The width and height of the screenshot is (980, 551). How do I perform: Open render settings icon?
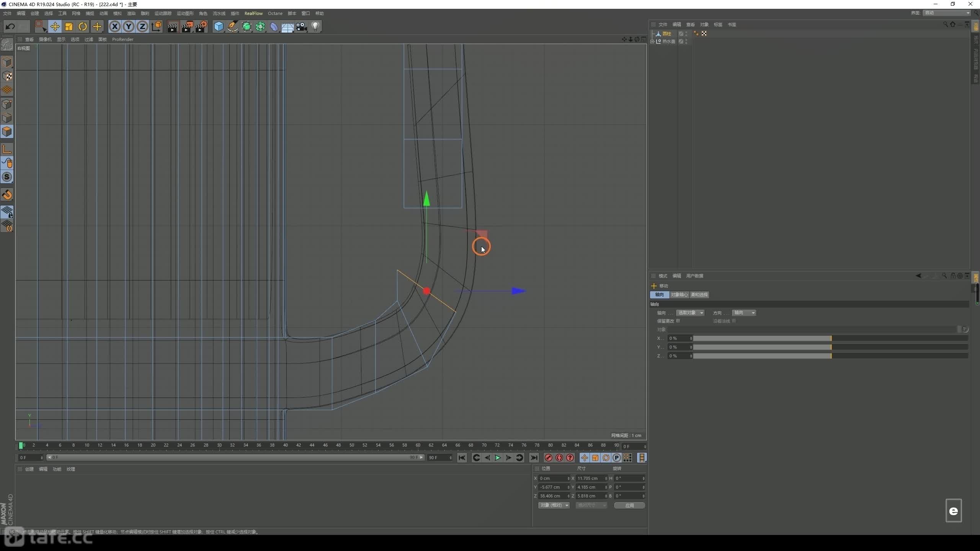(x=201, y=26)
